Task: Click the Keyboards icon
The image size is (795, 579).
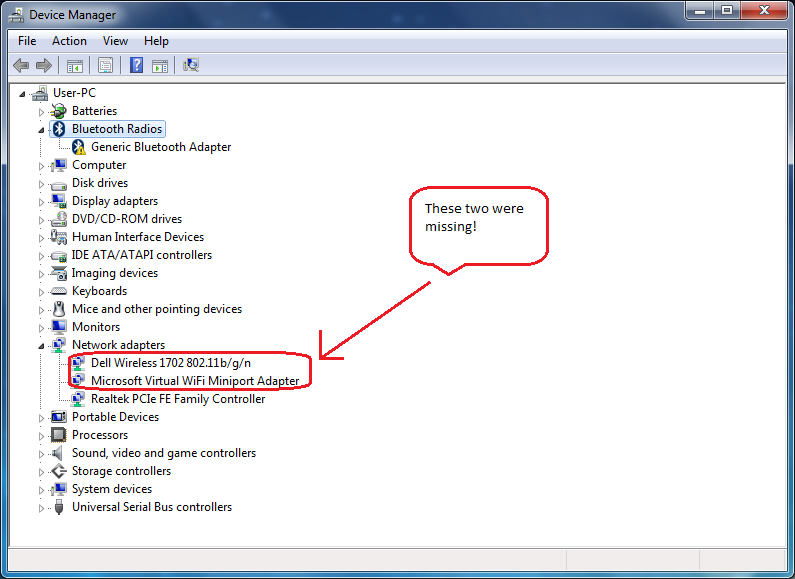Action: (59, 291)
